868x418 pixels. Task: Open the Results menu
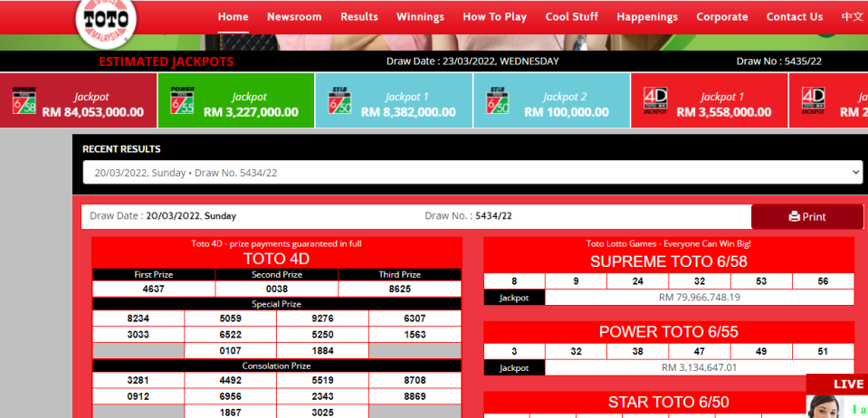[359, 16]
